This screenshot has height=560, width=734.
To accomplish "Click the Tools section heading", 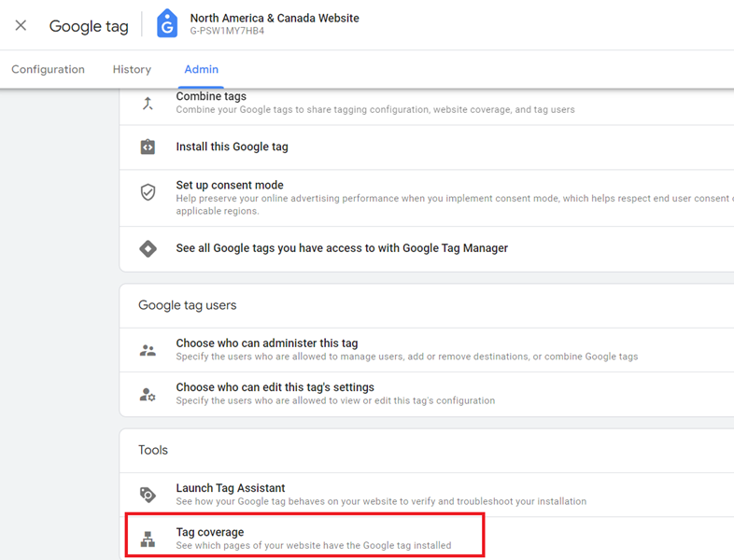I will point(153,450).
